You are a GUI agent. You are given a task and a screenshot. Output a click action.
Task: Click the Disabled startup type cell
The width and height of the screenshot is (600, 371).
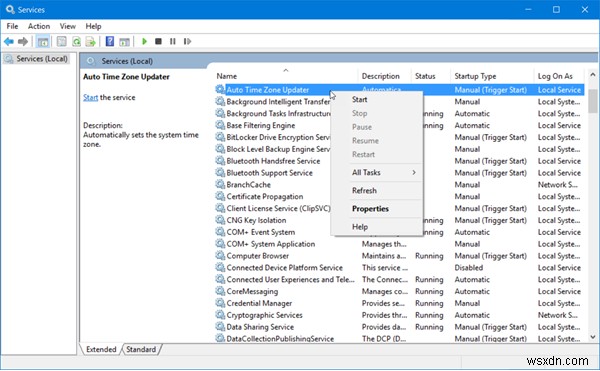(469, 268)
